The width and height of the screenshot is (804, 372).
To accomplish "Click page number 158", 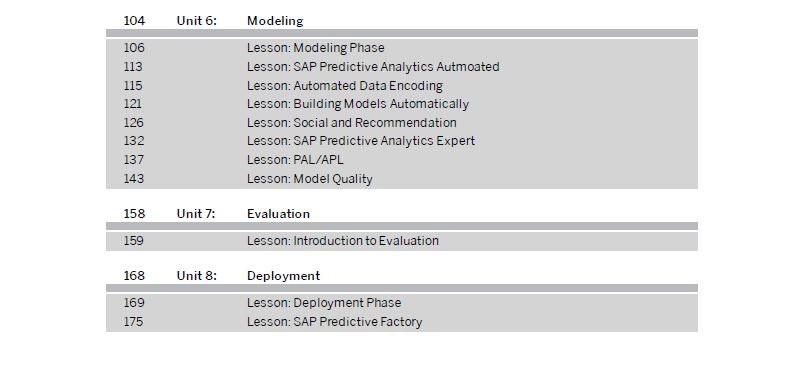I will click(x=134, y=214).
